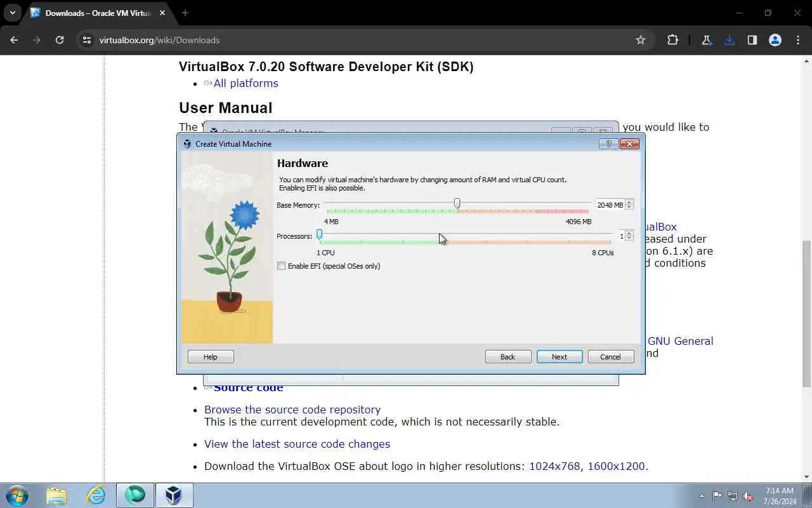Open the 1024x768 logo link
Viewport: 812px width, 508px height.
click(x=554, y=466)
